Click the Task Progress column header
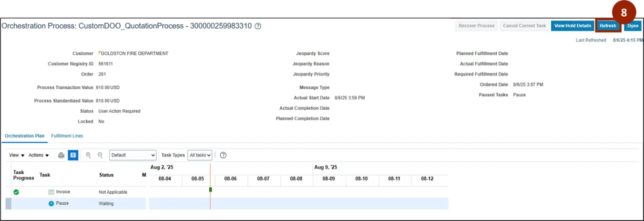Image resolution: width=644 pixels, height=221 pixels. (24, 175)
